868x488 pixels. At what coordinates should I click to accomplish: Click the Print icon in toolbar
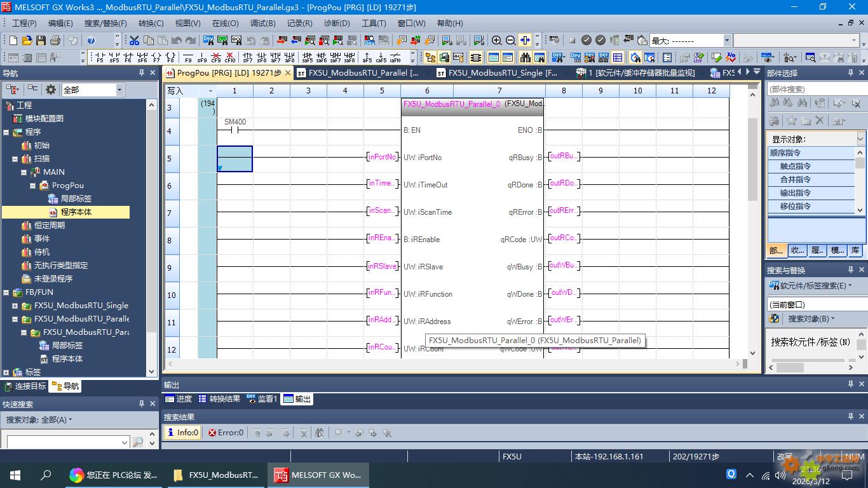[x=55, y=40]
